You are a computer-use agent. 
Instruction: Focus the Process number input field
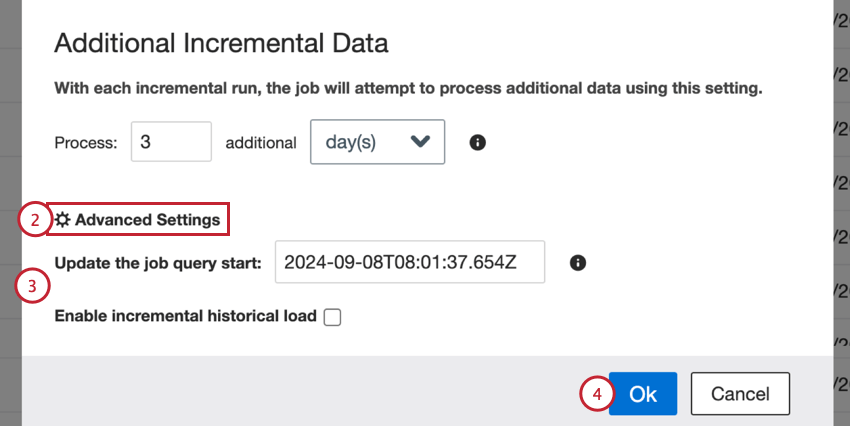(x=170, y=142)
